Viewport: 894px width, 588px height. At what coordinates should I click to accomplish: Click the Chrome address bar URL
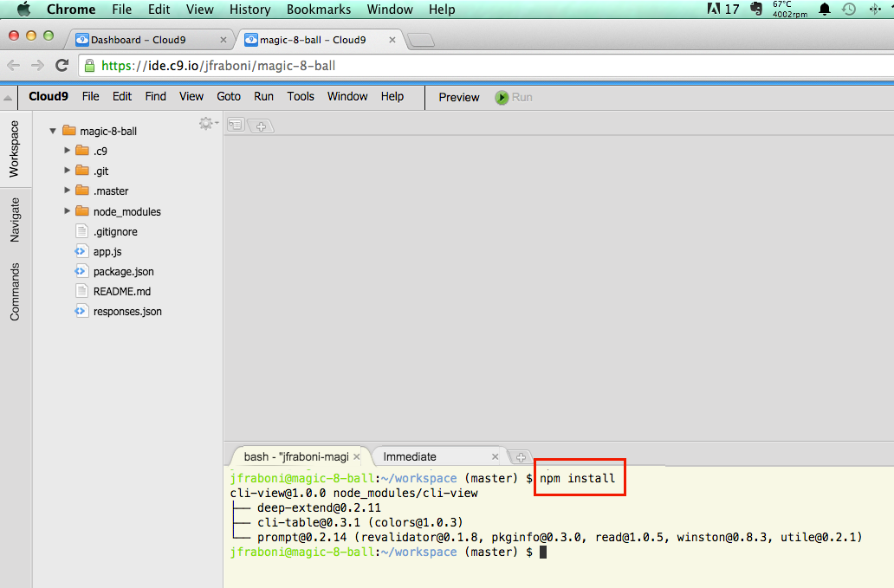pyautogui.click(x=218, y=66)
